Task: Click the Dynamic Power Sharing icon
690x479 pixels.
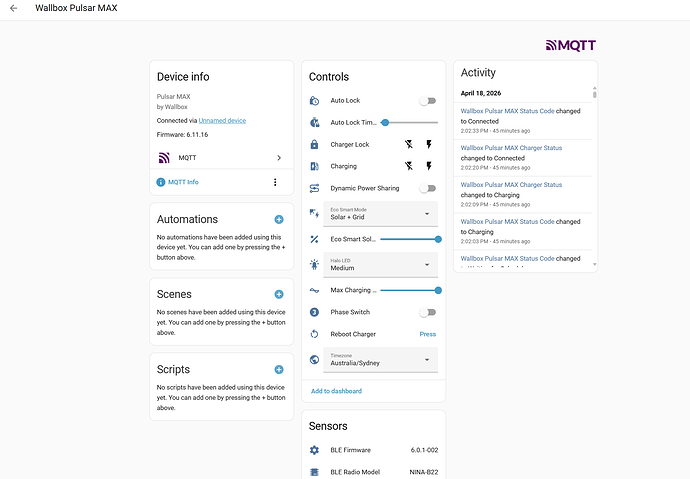Action: pyautogui.click(x=314, y=188)
